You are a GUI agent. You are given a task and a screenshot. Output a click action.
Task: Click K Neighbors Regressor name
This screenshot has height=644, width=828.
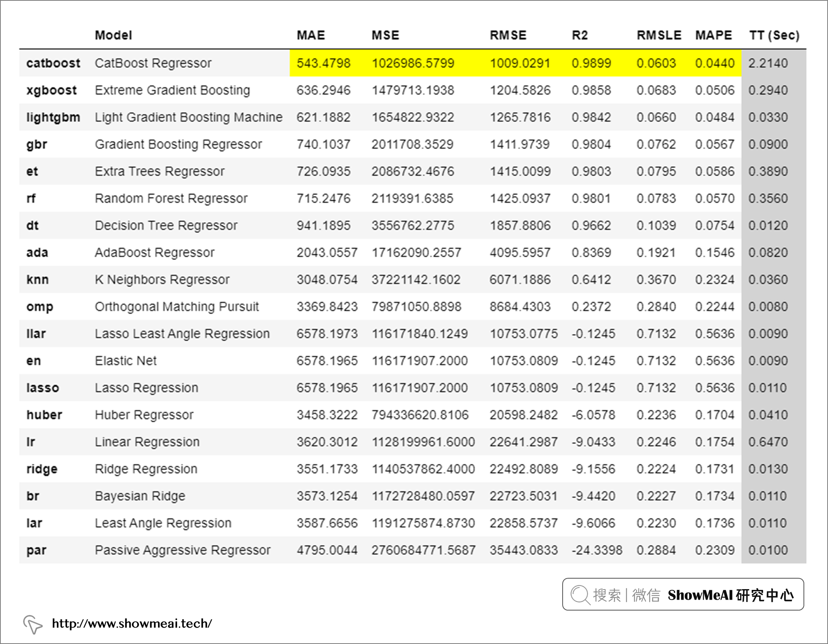coord(162,279)
